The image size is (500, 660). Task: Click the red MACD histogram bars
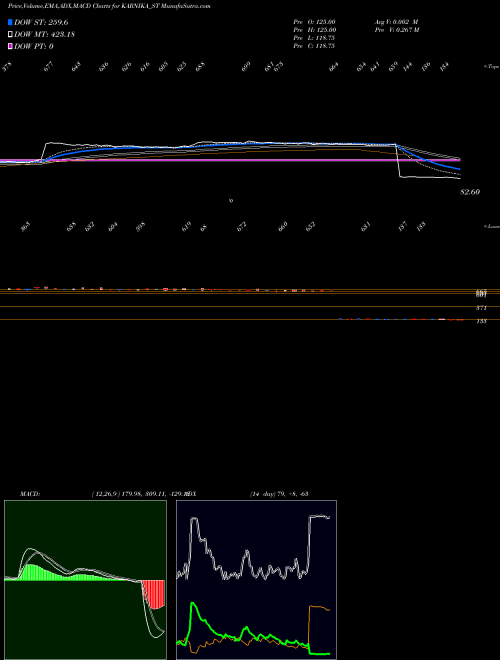(x=153, y=594)
